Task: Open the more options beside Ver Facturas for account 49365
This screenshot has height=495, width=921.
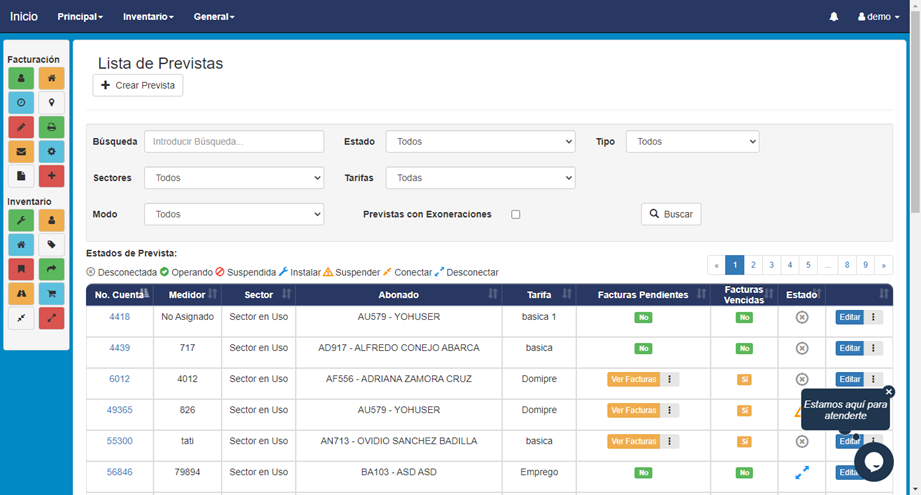Action: (670, 410)
